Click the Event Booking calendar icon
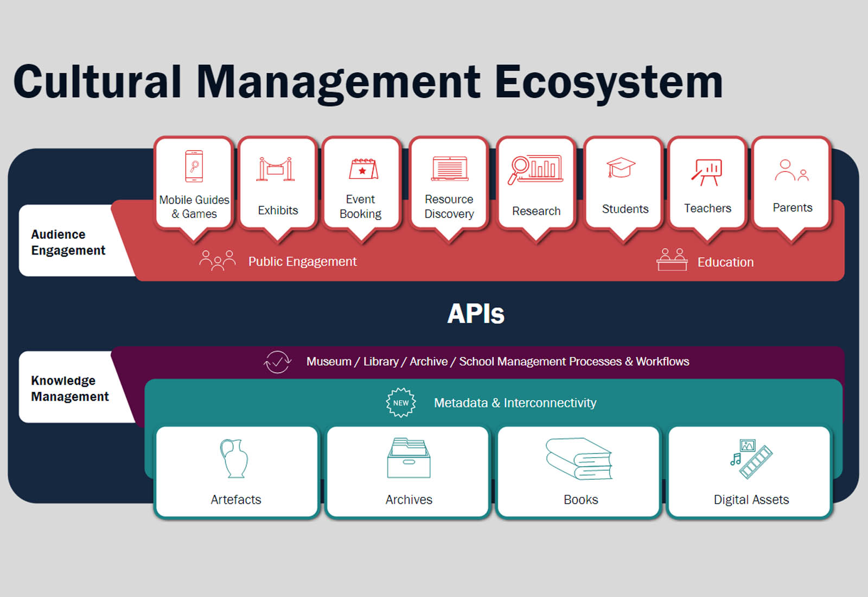The height and width of the screenshot is (597, 868). (x=363, y=169)
